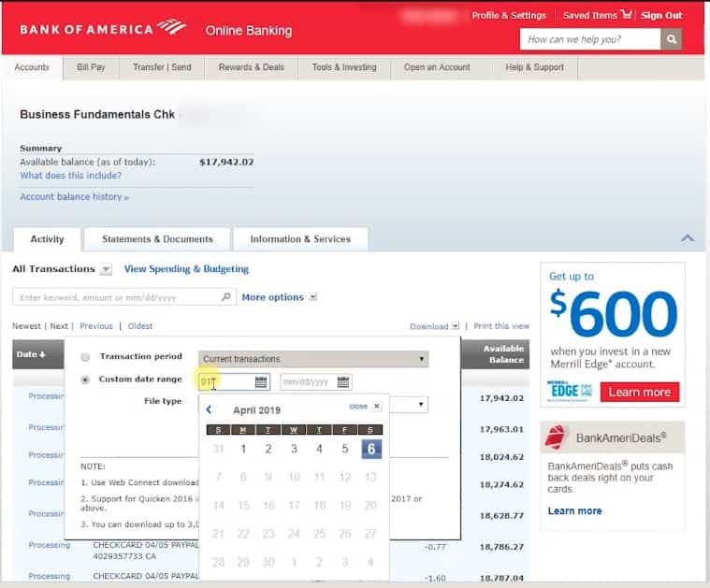
Task: Open the File type dropdown
Action: 409,404
